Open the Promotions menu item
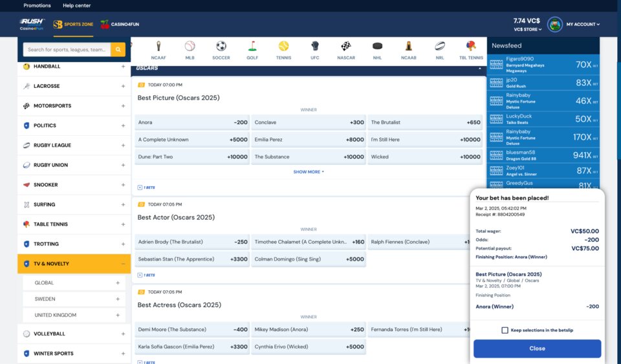 pos(37,6)
